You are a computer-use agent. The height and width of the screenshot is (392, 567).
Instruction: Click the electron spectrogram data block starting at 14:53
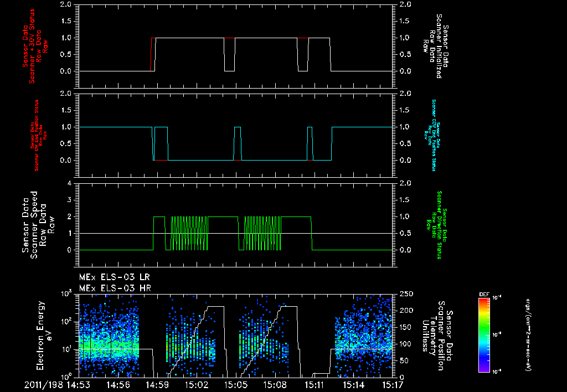click(x=109, y=336)
